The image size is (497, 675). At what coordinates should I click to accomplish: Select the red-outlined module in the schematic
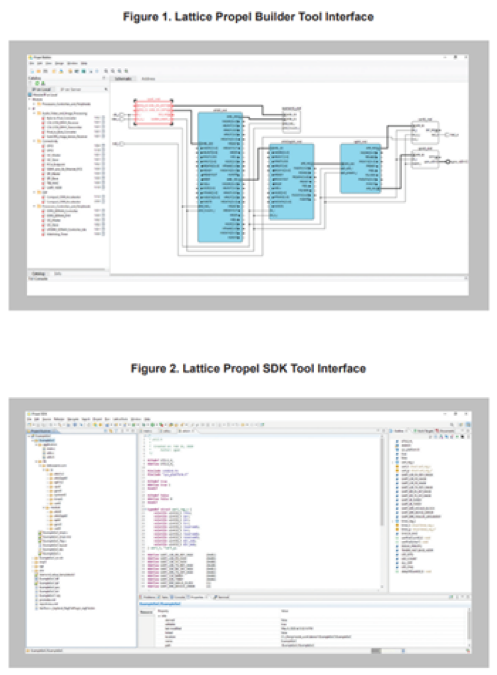153,112
